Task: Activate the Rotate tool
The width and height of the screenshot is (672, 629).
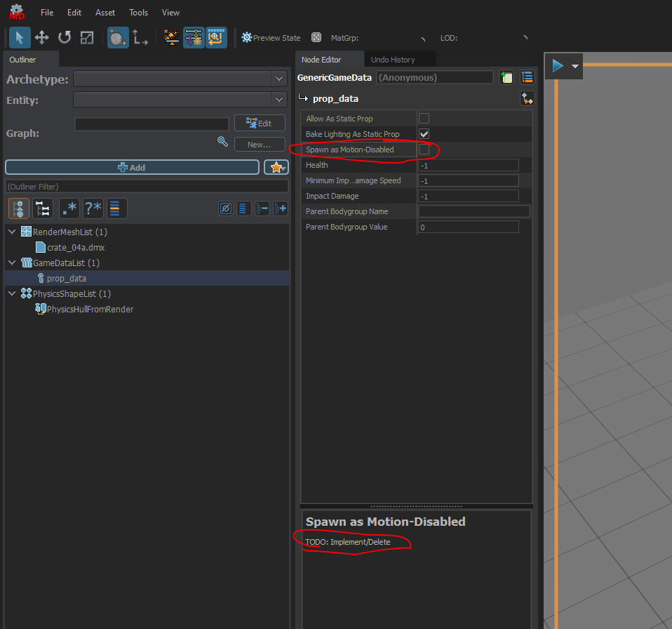Action: coord(64,37)
